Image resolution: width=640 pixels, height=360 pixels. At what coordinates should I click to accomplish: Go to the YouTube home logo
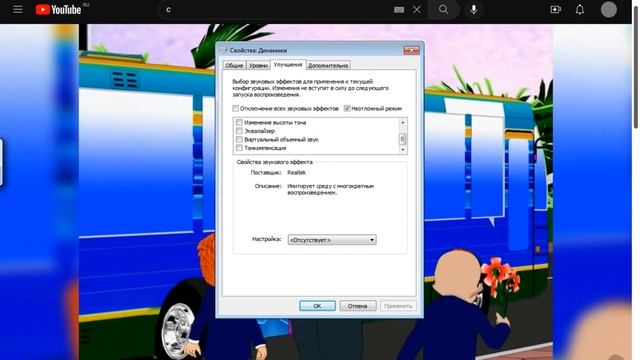pyautogui.click(x=58, y=9)
